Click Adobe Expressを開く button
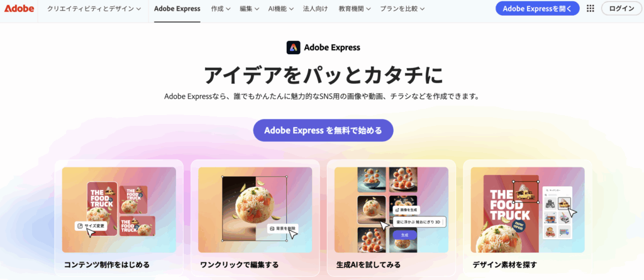The width and height of the screenshot is (644, 280). click(537, 9)
